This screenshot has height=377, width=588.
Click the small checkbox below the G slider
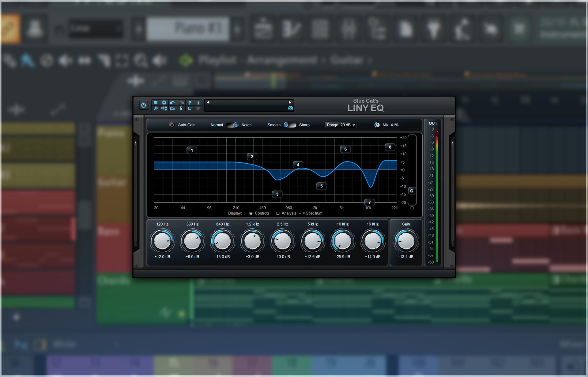(x=412, y=208)
